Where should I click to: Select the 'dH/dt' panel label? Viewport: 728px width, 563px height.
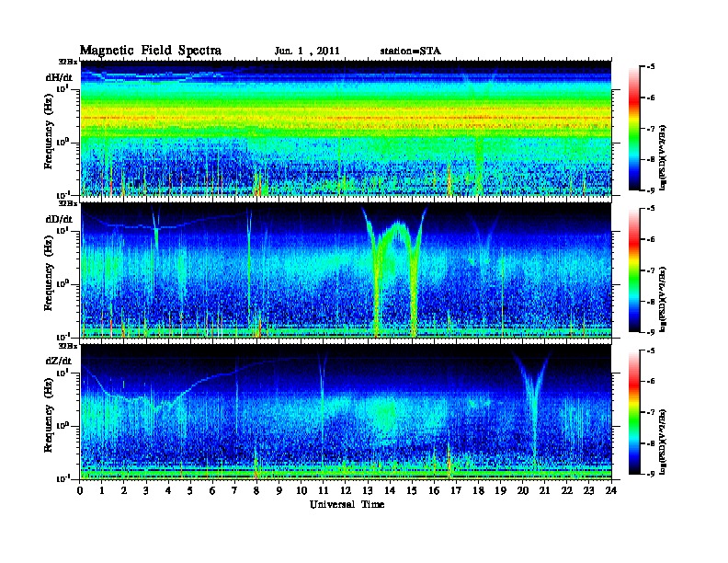[x=59, y=77]
